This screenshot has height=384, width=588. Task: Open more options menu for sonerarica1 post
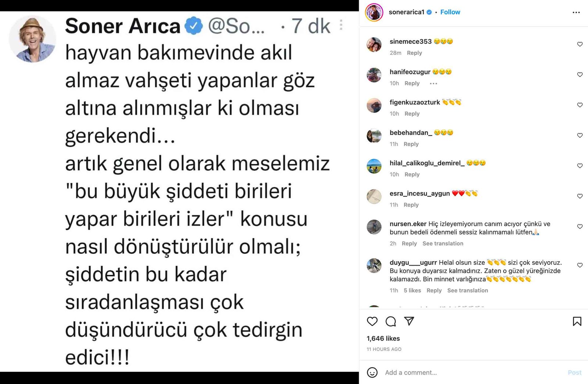[576, 12]
